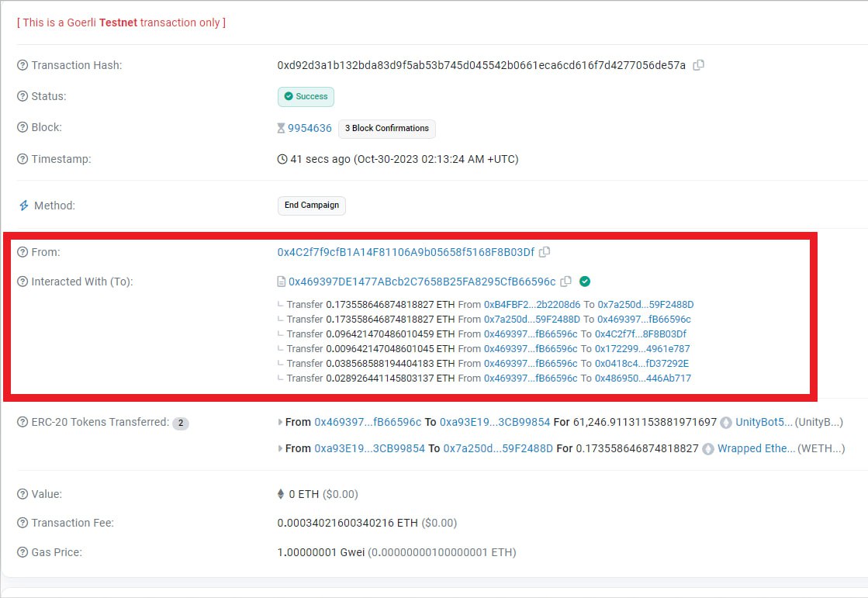Copy the transaction hash using its copy icon
This screenshot has width=868, height=598.
coord(697,65)
